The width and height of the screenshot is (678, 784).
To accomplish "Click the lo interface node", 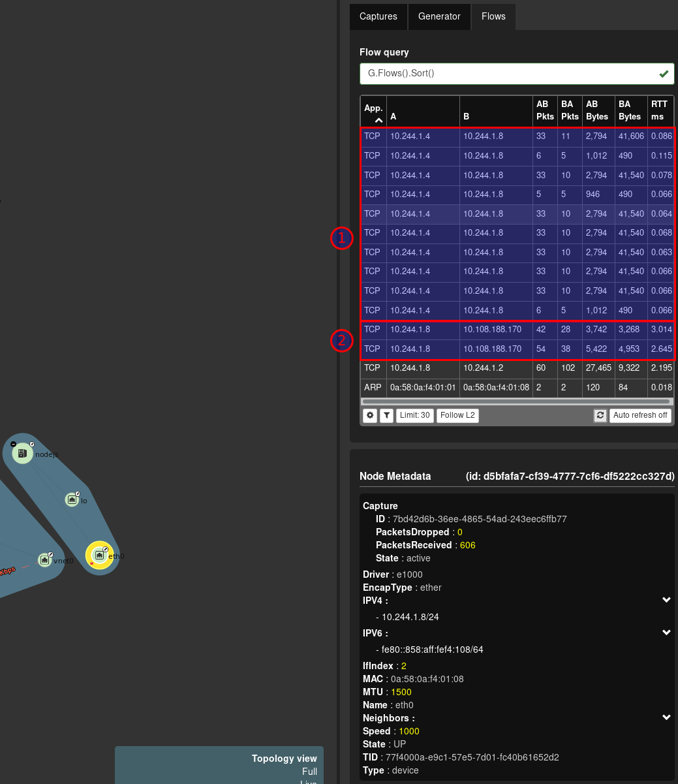I will [72, 500].
